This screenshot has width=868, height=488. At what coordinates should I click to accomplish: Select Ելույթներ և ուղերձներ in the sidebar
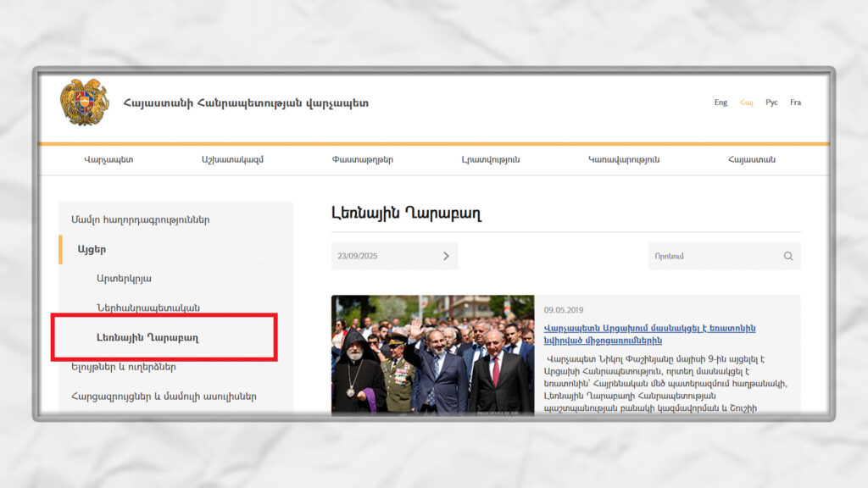[x=124, y=367]
